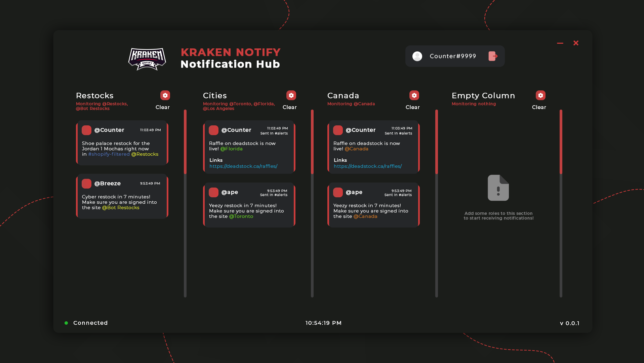Screen dimensions: 644x363
Task: Click the Connected status text
Action: pyautogui.click(x=90, y=323)
